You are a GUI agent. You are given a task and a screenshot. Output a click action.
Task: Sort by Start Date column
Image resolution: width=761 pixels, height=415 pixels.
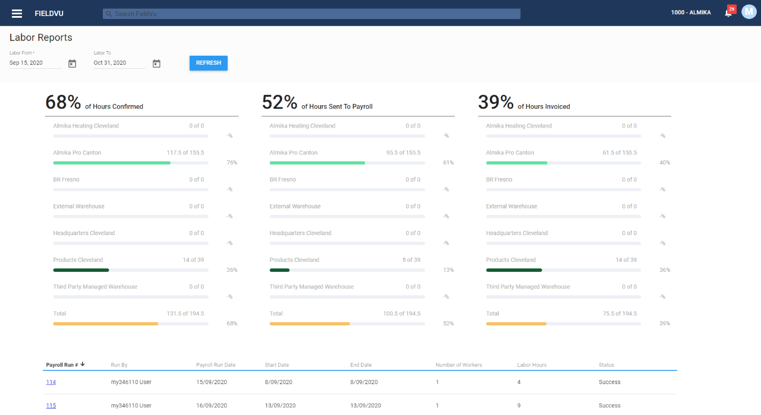tap(277, 365)
